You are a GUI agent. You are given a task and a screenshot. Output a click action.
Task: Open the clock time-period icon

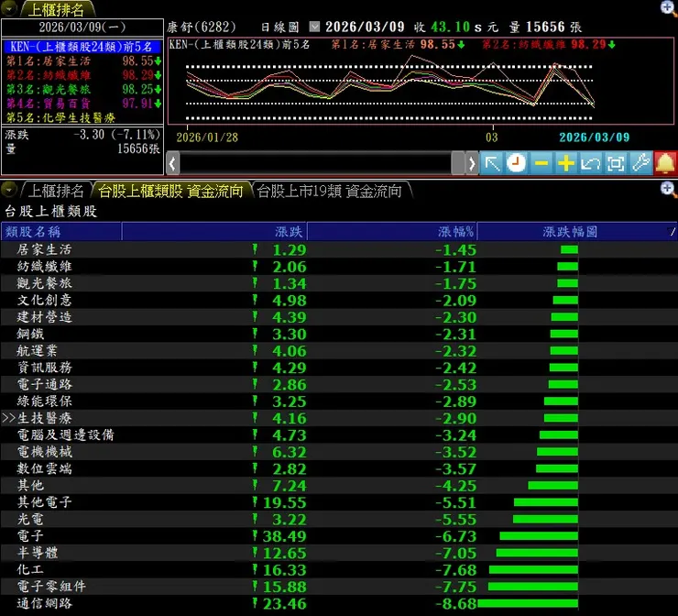pyautogui.click(x=516, y=163)
